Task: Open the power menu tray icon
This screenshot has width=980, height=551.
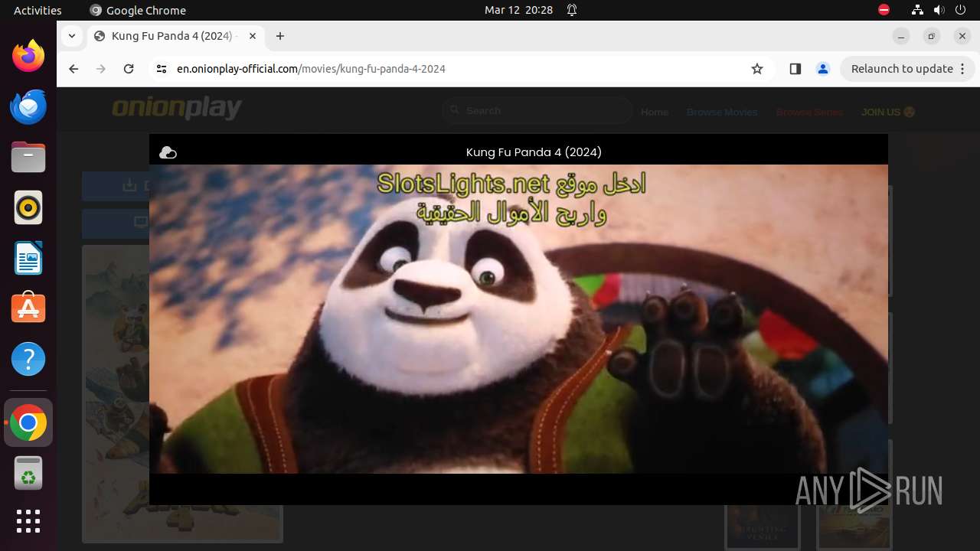Action: [960, 10]
